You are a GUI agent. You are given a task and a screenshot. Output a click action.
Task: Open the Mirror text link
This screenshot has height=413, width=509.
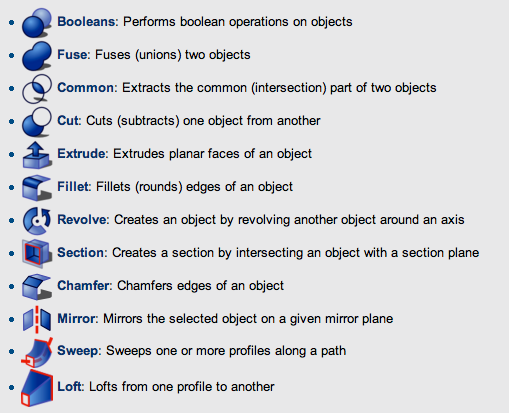click(x=76, y=319)
